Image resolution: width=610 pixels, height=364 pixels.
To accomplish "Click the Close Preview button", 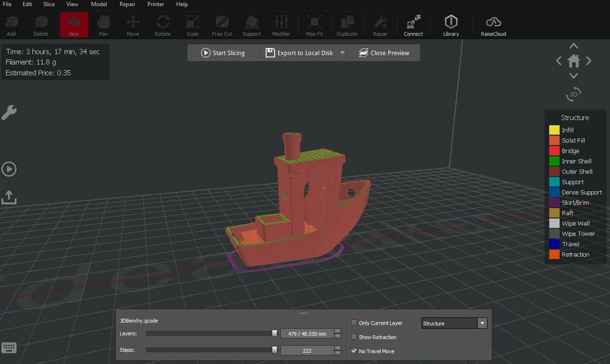I will [384, 53].
